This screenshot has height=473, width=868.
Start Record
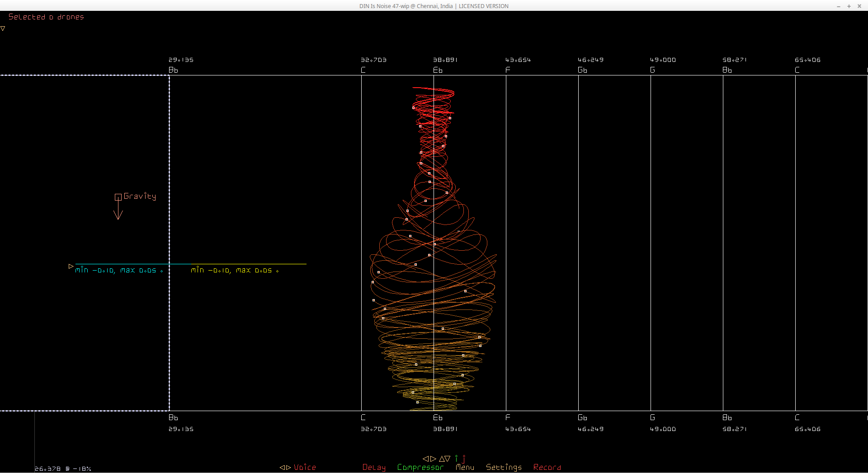click(547, 468)
